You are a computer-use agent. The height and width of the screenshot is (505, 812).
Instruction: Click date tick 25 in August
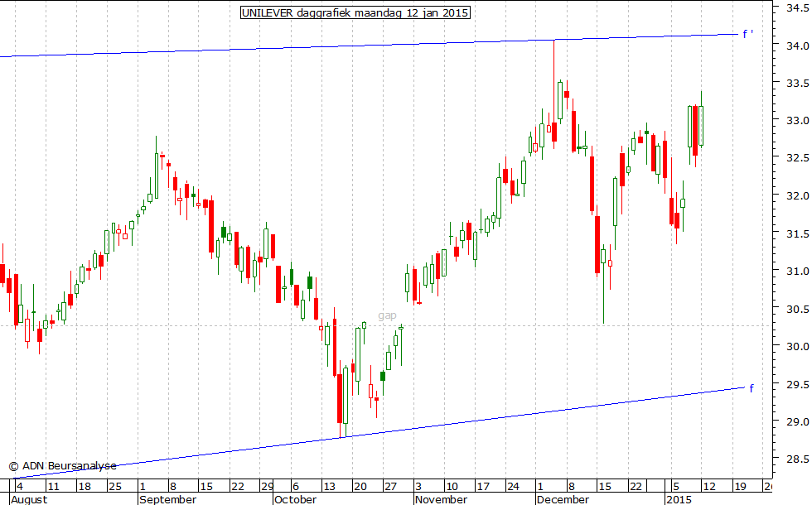[115, 487]
